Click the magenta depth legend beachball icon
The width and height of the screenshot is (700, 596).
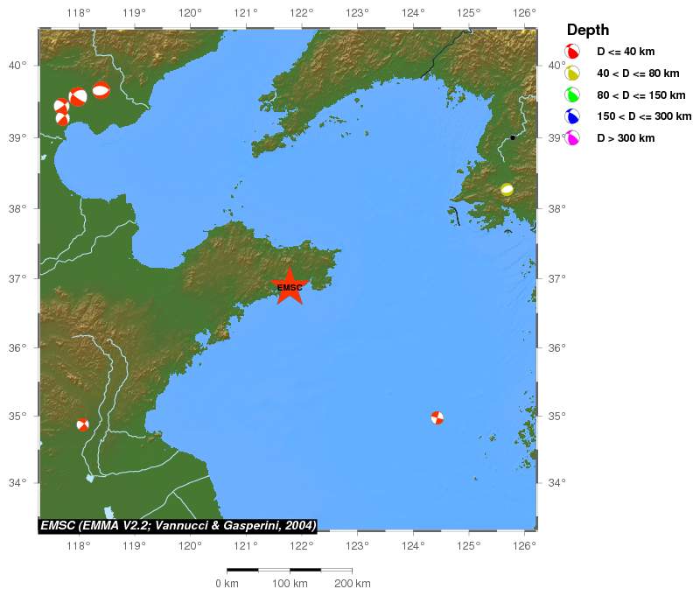tap(572, 137)
